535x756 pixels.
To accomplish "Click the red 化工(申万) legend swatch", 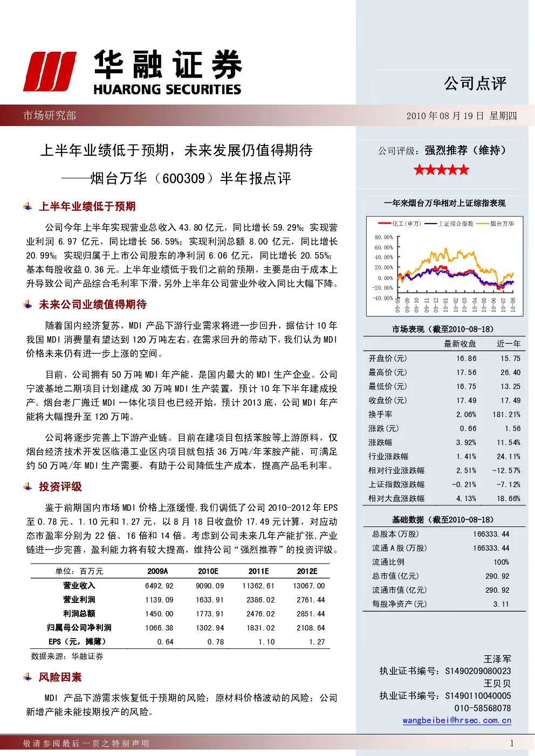I will click(x=385, y=224).
